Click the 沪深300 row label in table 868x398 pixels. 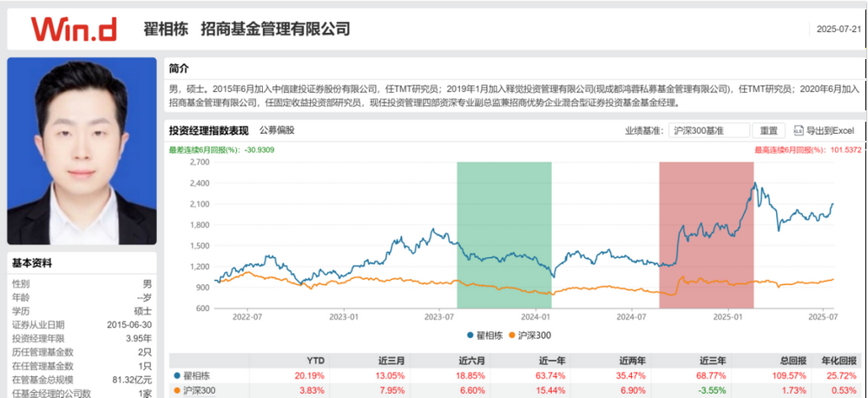pyautogui.click(x=200, y=390)
